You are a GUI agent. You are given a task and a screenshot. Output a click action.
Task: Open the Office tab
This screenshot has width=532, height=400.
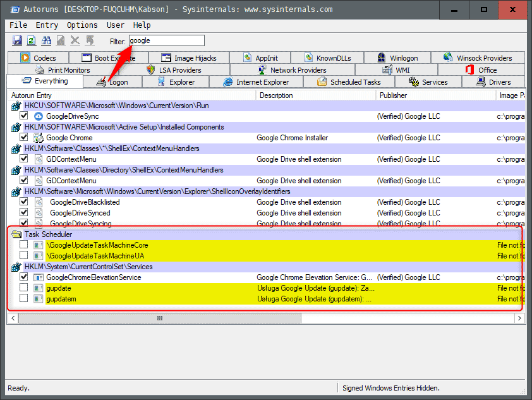coord(481,70)
